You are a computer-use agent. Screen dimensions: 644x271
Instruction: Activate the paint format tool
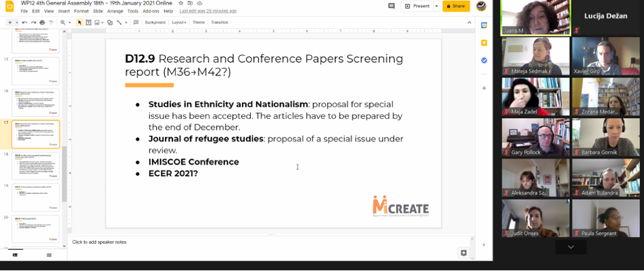(x=51, y=23)
